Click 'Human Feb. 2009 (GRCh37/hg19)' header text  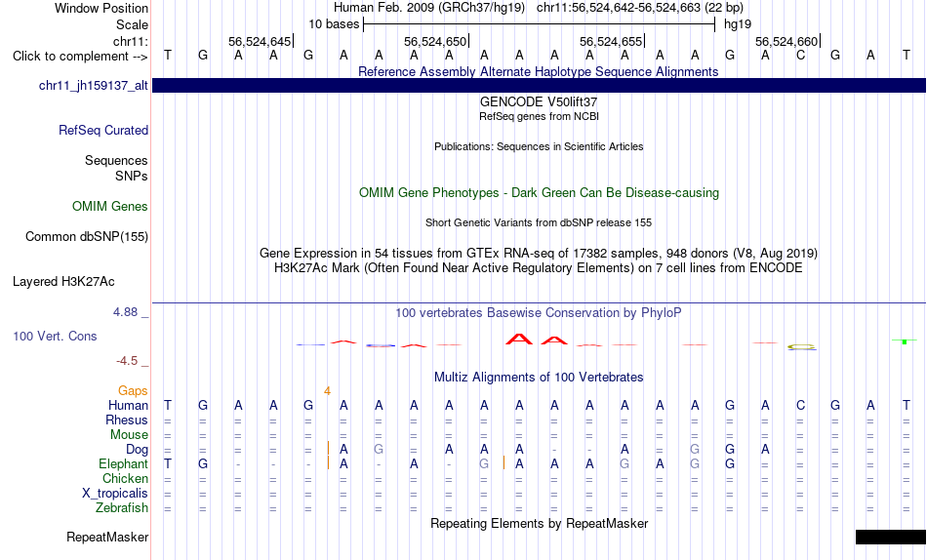click(x=429, y=8)
